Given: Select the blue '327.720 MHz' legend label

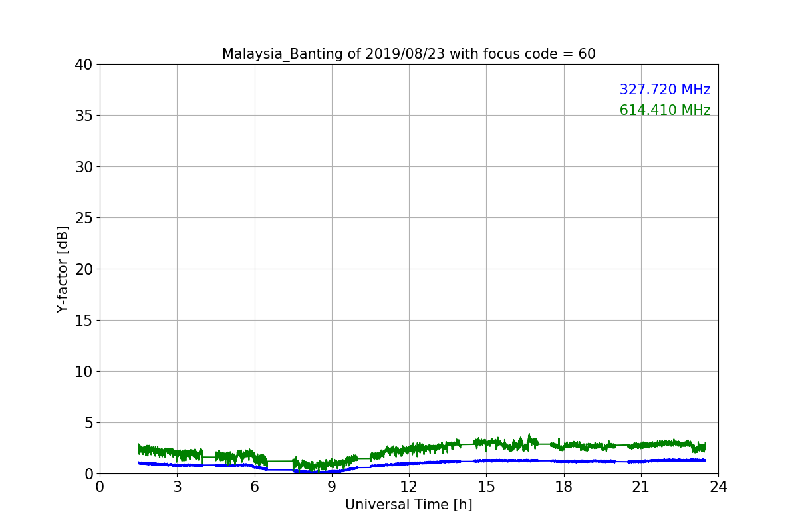Looking at the screenshot, I should tap(665, 90).
